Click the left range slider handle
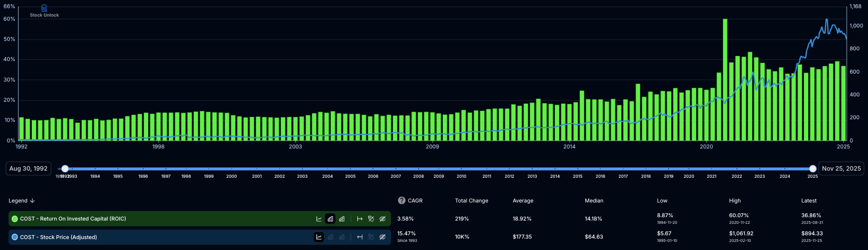The width and height of the screenshot is (868, 250). (65, 169)
